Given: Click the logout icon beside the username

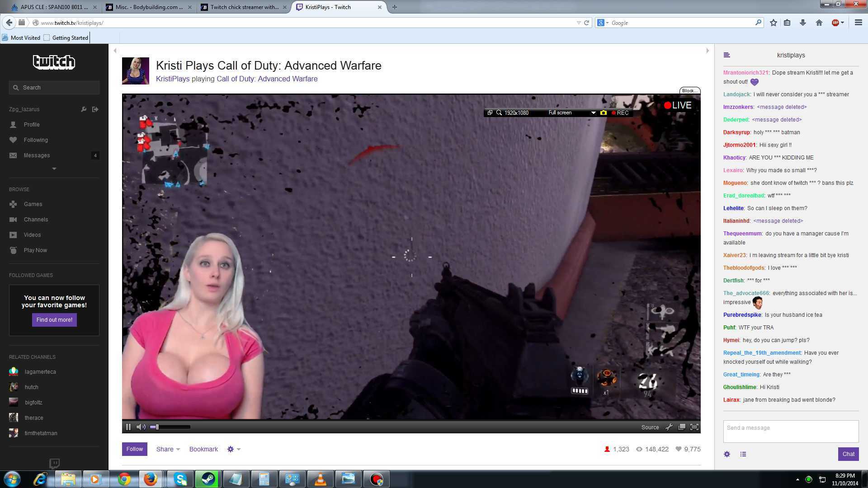Looking at the screenshot, I should pos(95,109).
